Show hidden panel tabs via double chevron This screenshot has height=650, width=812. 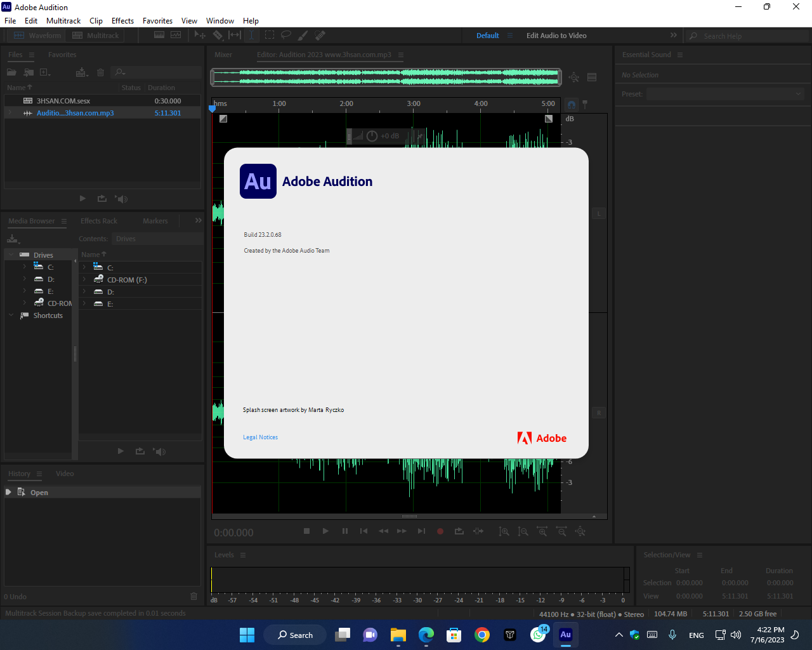point(199,220)
